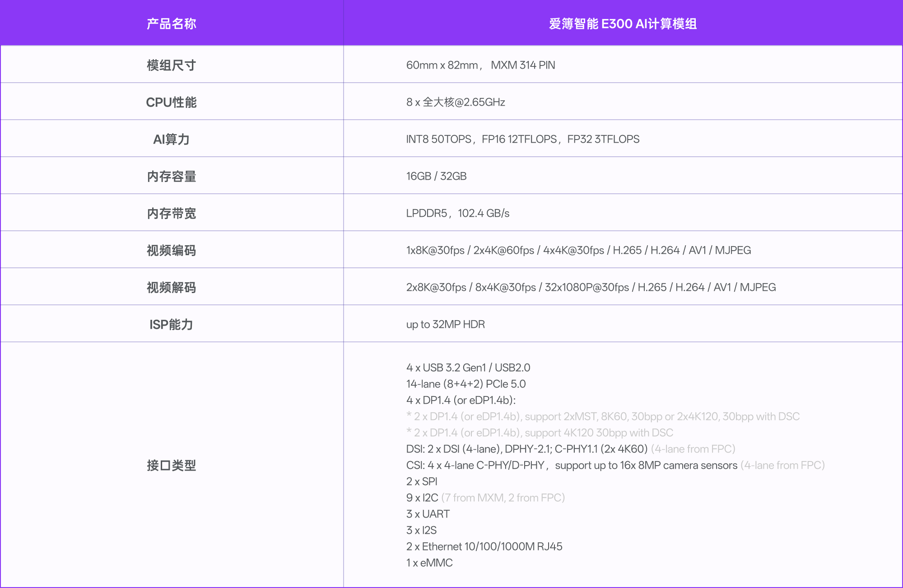Select the 4 x USB 3.2 Gen1 / USB2.0 line
903x588 pixels.
pyautogui.click(x=468, y=368)
